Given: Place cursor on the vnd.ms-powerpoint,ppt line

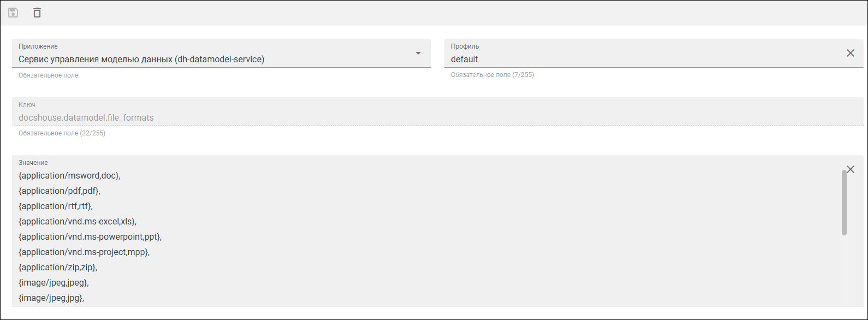Looking at the screenshot, I should point(90,236).
